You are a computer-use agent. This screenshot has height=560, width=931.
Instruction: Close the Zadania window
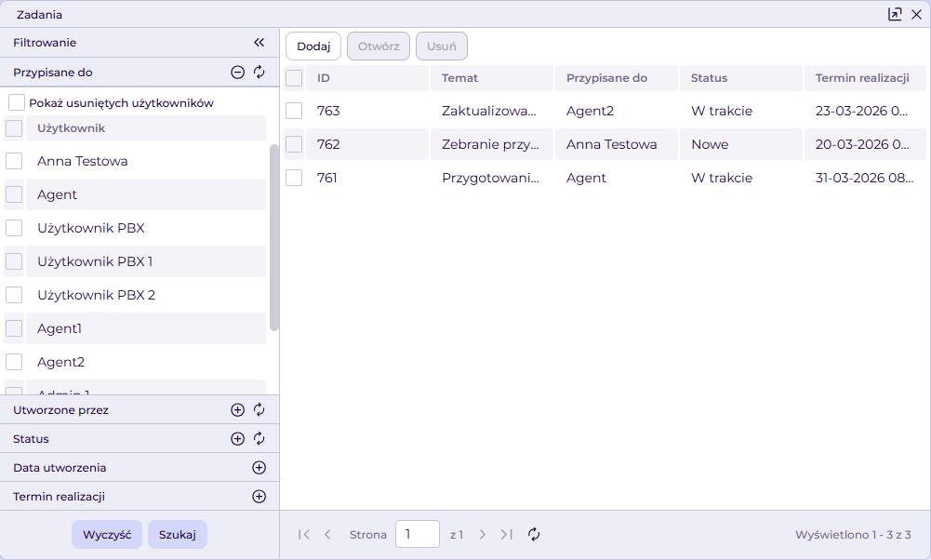917,14
